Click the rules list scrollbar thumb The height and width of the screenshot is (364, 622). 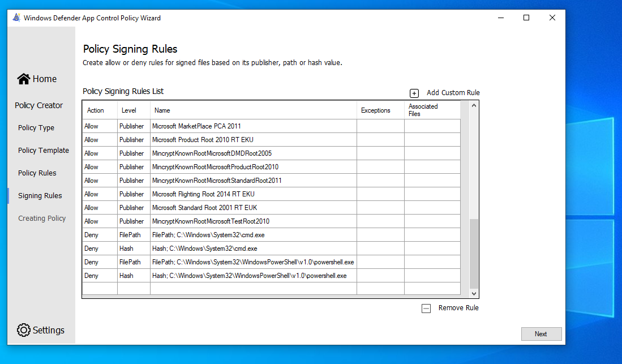[x=474, y=254]
